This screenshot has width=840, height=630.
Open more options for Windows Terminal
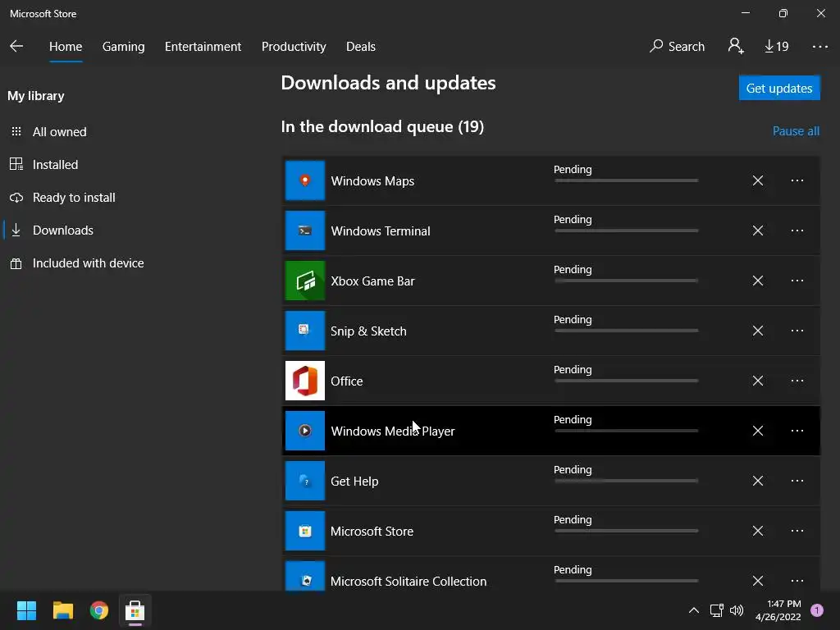pos(797,231)
